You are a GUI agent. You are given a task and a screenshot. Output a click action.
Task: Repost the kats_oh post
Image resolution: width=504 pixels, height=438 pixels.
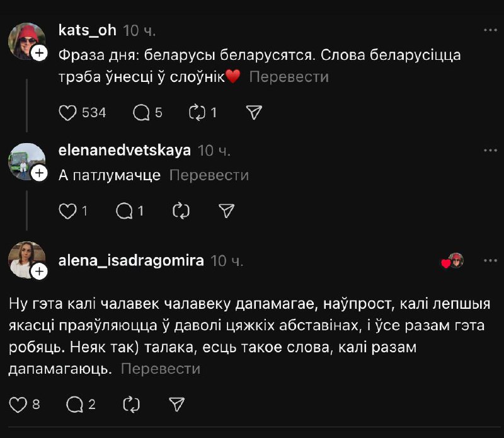click(x=198, y=113)
